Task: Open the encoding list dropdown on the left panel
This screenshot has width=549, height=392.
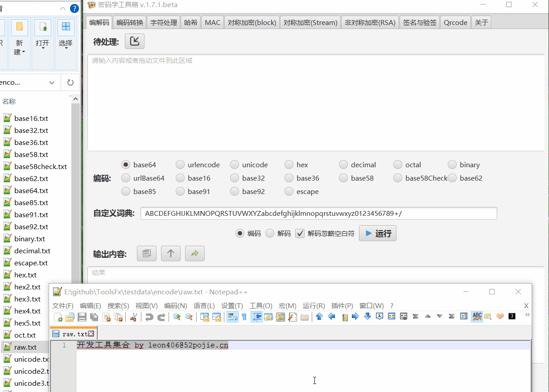Action: [51, 83]
